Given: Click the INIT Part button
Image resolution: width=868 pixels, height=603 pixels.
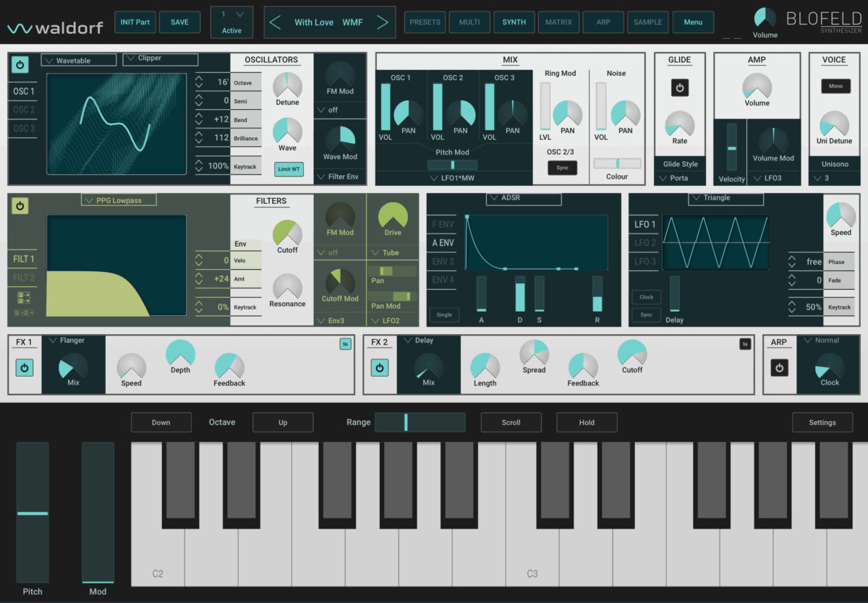Looking at the screenshot, I should click(135, 22).
